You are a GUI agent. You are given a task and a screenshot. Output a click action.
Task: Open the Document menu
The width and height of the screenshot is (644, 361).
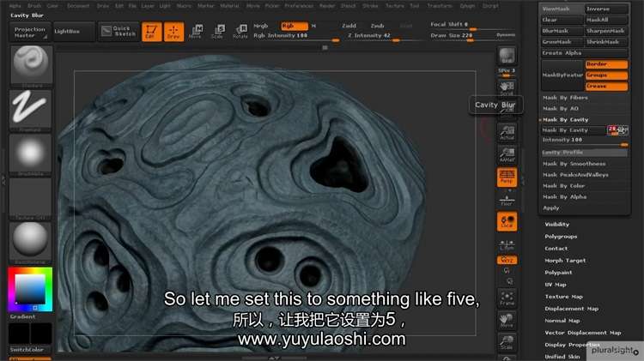pyautogui.click(x=78, y=6)
